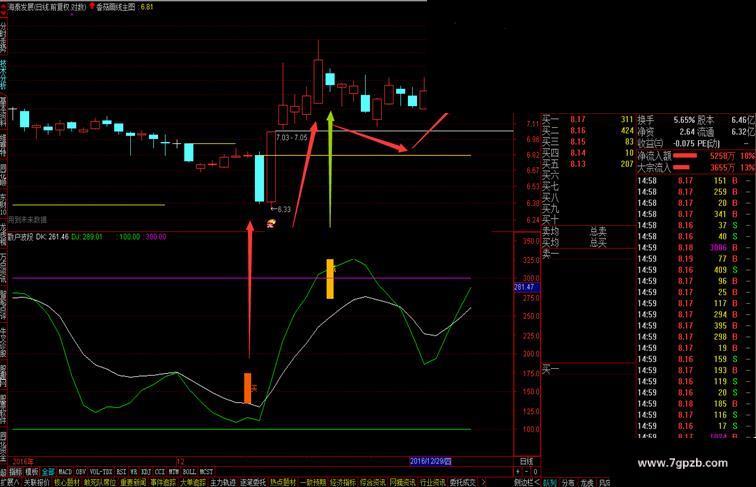Open the 主力轨迹 bottom tab
The height and width of the screenshot is (487, 756).
point(223,482)
